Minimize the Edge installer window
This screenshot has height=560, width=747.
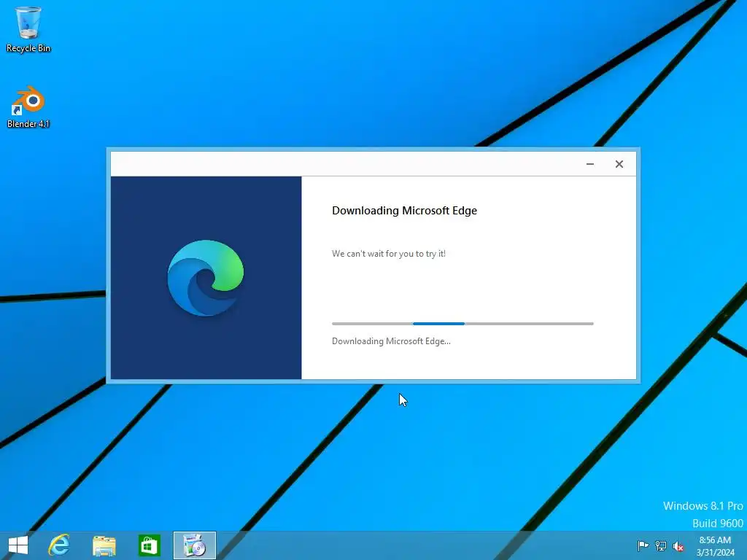(x=589, y=164)
